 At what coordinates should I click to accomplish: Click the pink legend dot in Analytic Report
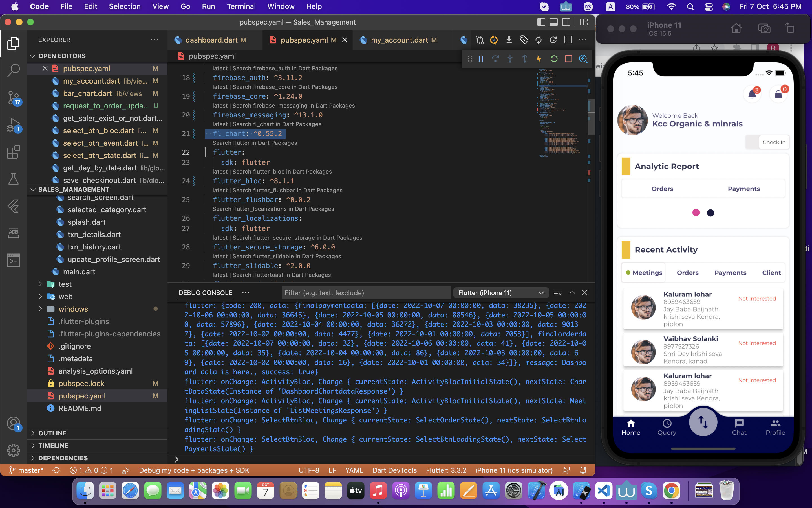point(696,213)
